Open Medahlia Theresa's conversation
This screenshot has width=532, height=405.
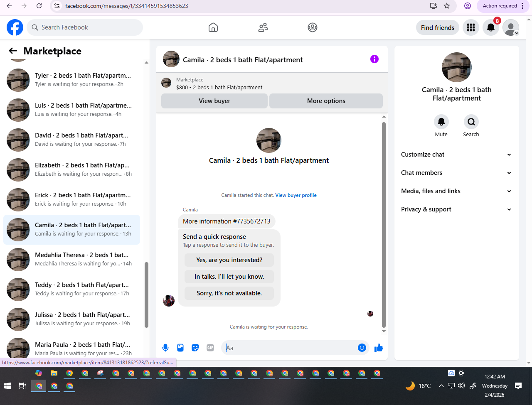pos(71,260)
